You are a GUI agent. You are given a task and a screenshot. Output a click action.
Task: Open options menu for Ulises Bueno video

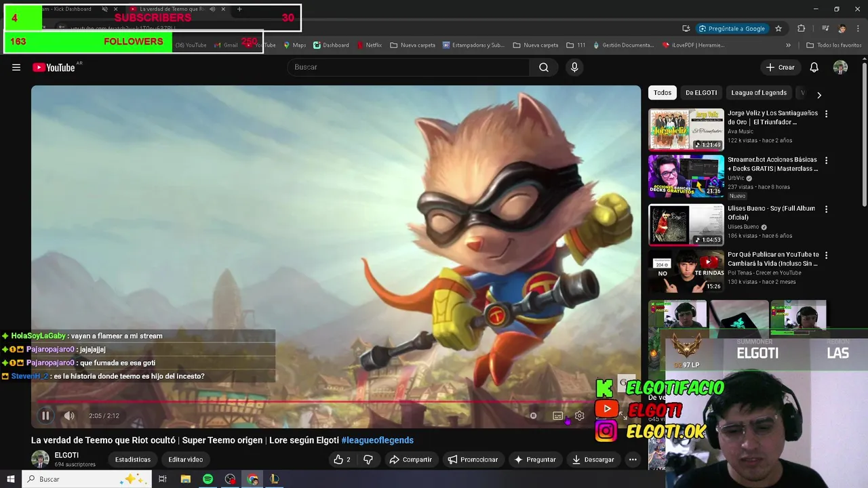click(x=826, y=209)
